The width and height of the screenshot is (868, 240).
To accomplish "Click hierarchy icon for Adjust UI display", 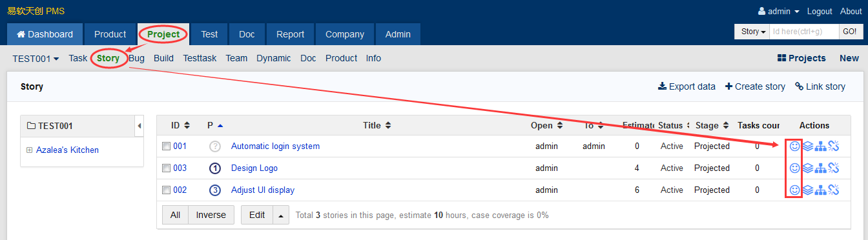I will (821, 190).
